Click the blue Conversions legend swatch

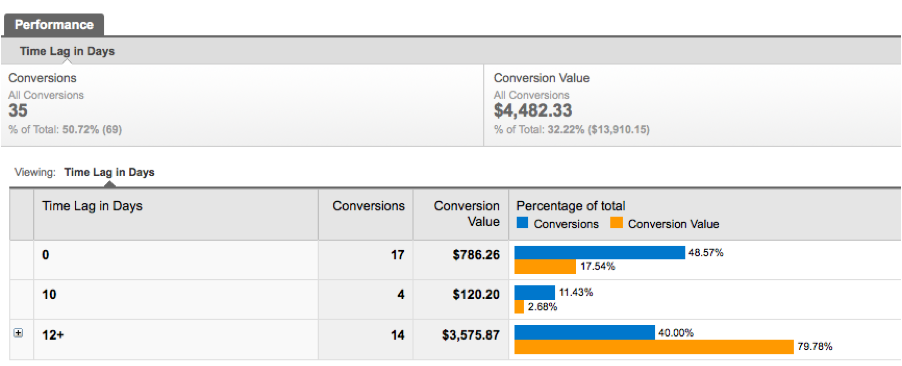(522, 223)
